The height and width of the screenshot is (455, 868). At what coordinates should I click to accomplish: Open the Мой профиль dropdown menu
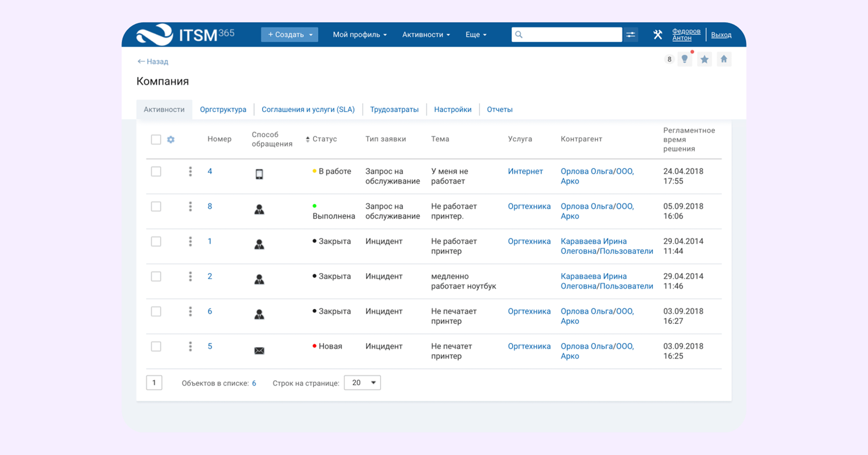359,35
